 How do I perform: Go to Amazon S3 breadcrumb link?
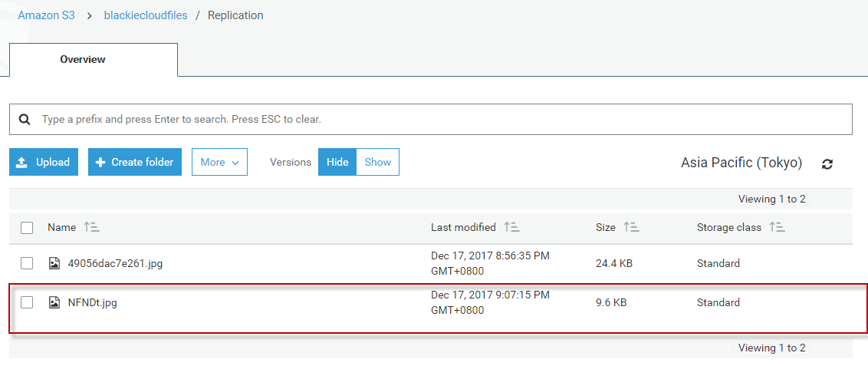[x=46, y=15]
